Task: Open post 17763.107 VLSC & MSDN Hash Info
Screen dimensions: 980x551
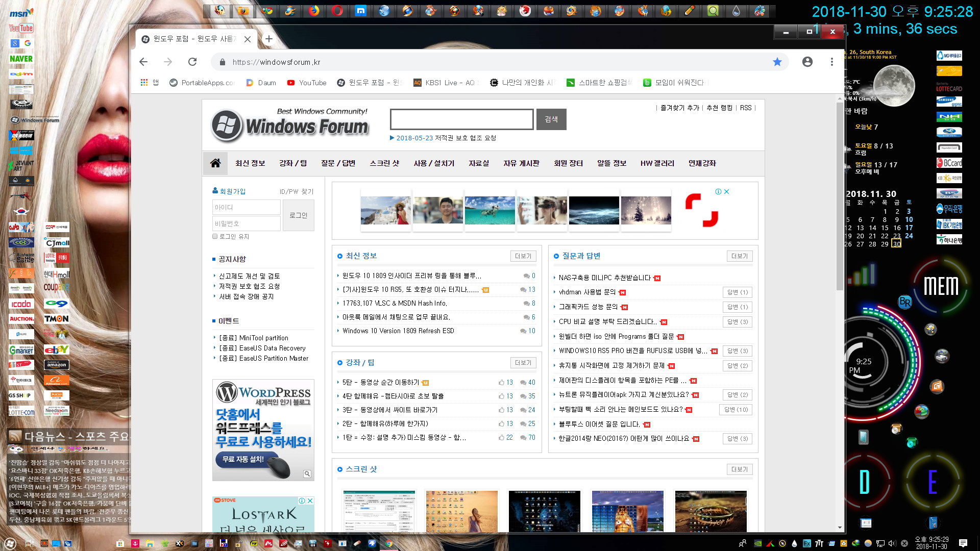Action: 395,303
